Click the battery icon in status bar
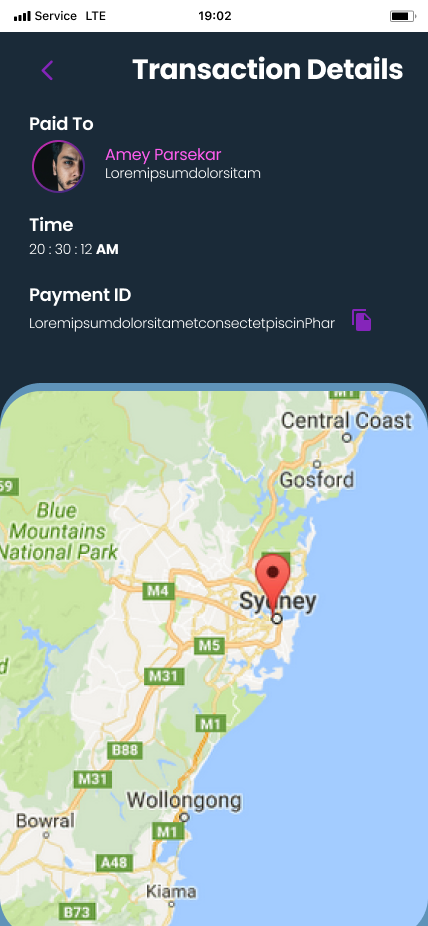 [403, 16]
